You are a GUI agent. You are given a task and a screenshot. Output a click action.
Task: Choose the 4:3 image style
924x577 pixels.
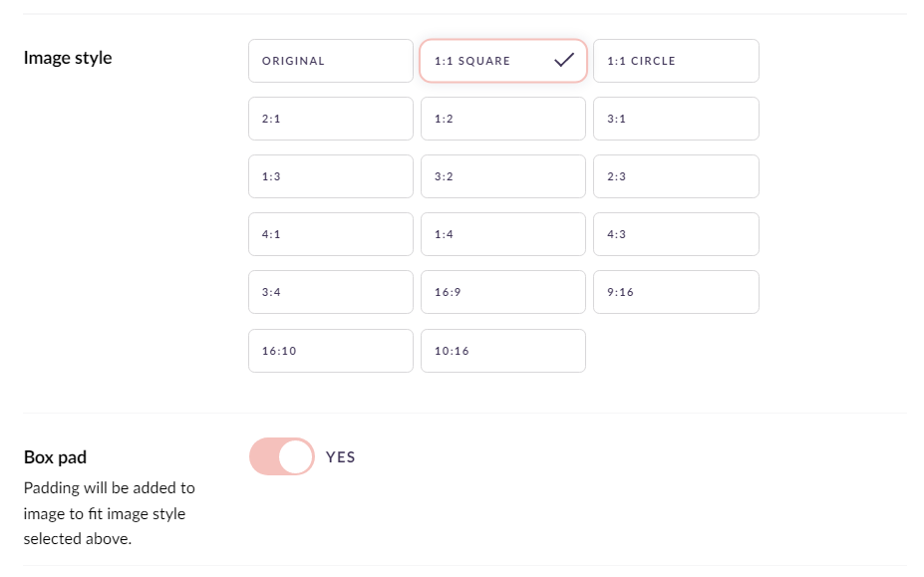(676, 234)
